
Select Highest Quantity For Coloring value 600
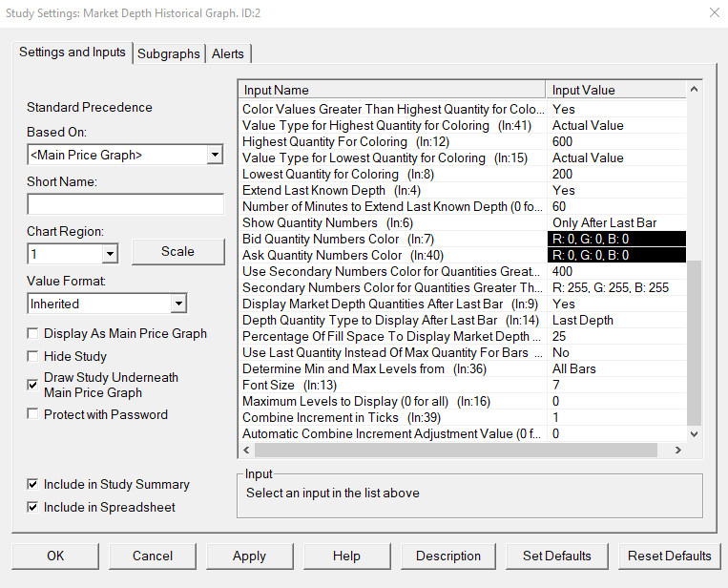point(616,141)
